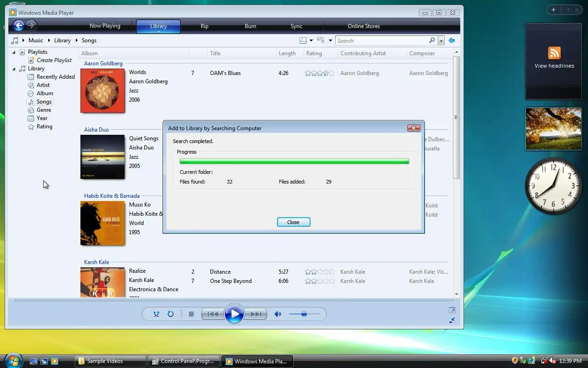588x368 pixels.
Task: Click Show Desktop quick launch icon
Action: click(34, 361)
